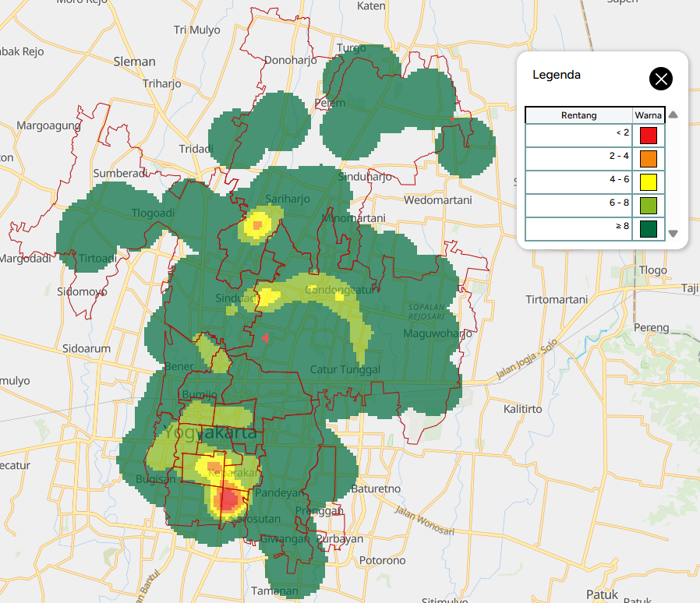Select the '2 - 4' range cell
Screen dimensions: 700x603
578,158
